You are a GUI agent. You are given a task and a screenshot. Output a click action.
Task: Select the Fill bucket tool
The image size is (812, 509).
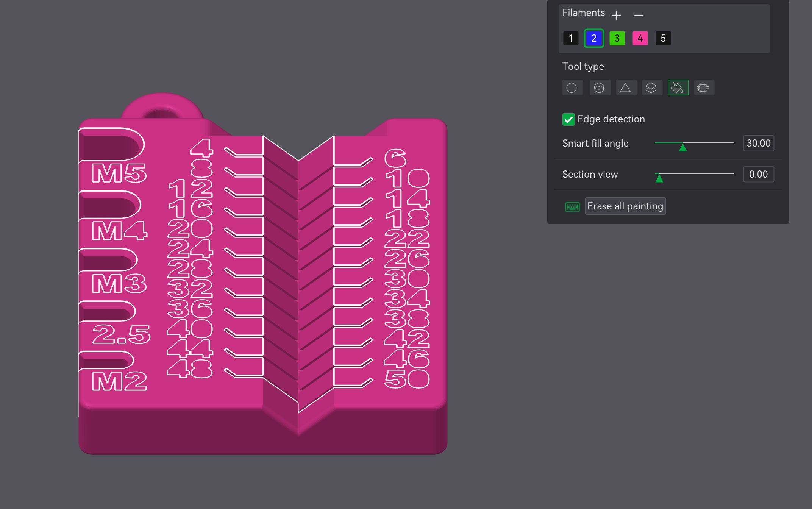click(x=678, y=88)
